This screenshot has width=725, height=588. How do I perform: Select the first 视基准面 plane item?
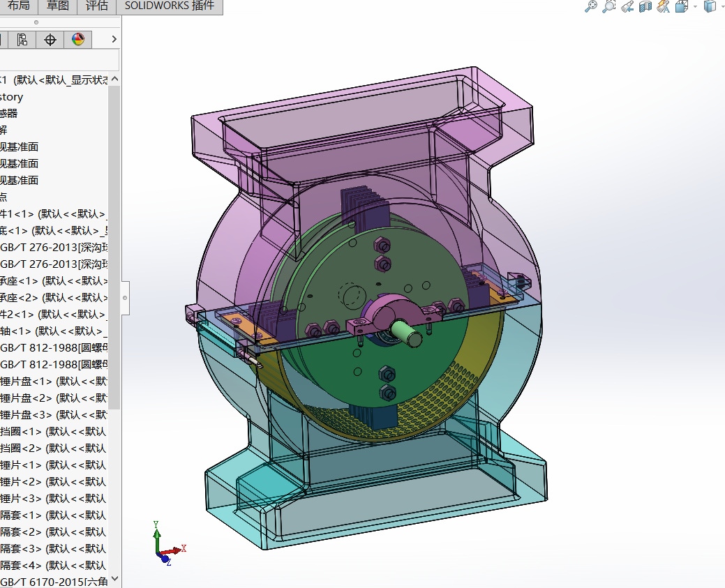[x=19, y=147]
